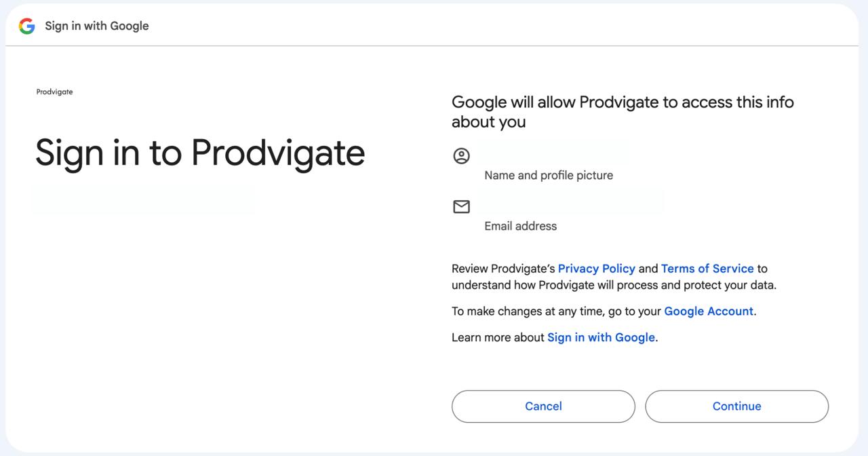Viewport: 868px width, 456px height.
Task: Open Prodvigate's Terms of Service
Action: (707, 268)
